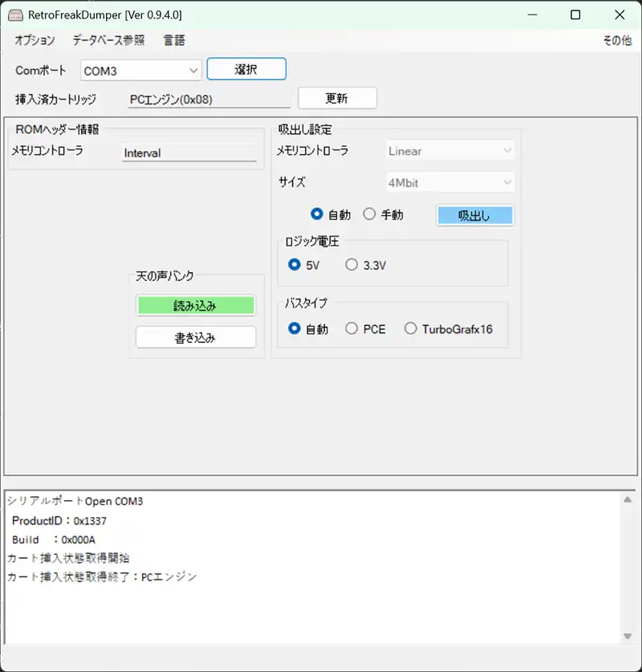Choose 5V logic voltage
This screenshot has width=642, height=672.
point(295,265)
